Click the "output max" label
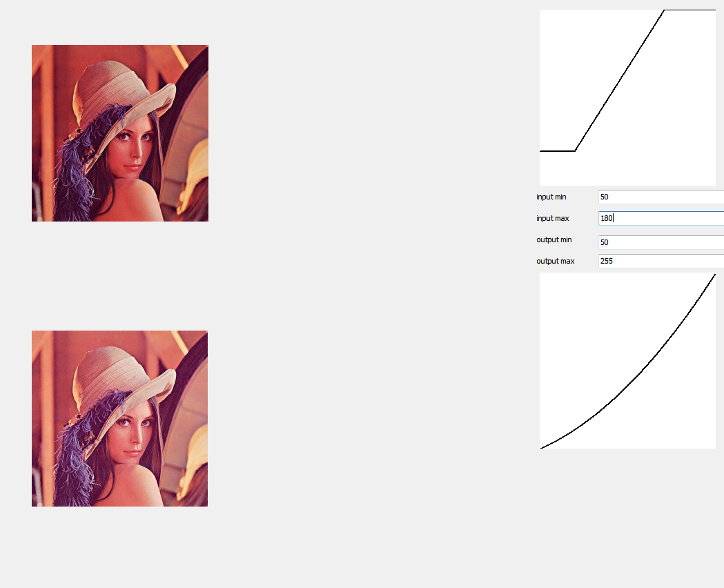The image size is (724, 588). (556, 262)
